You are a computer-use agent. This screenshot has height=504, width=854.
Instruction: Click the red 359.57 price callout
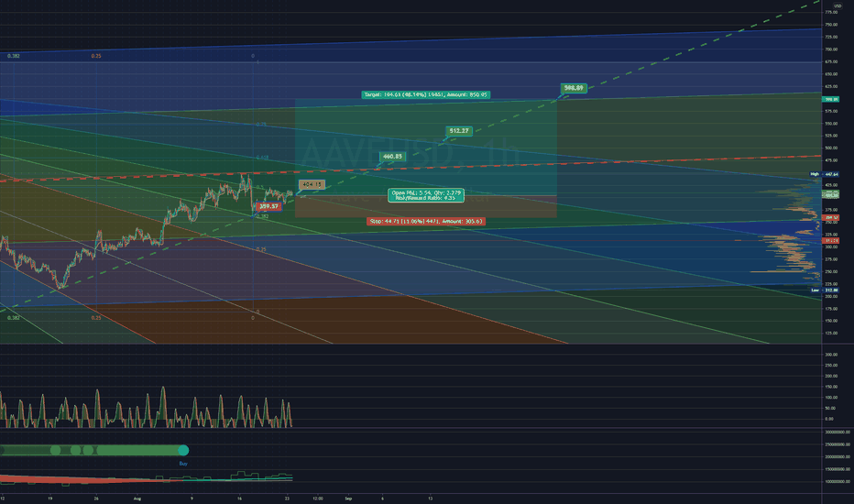(268, 206)
